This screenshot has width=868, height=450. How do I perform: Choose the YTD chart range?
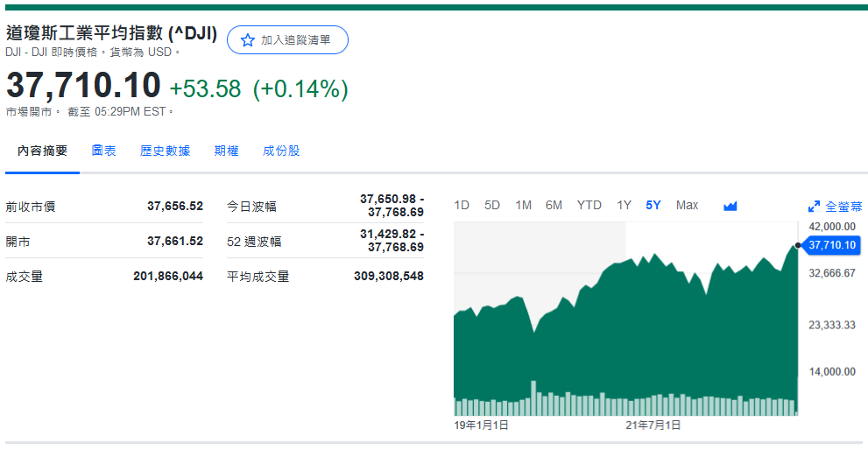[x=589, y=205]
